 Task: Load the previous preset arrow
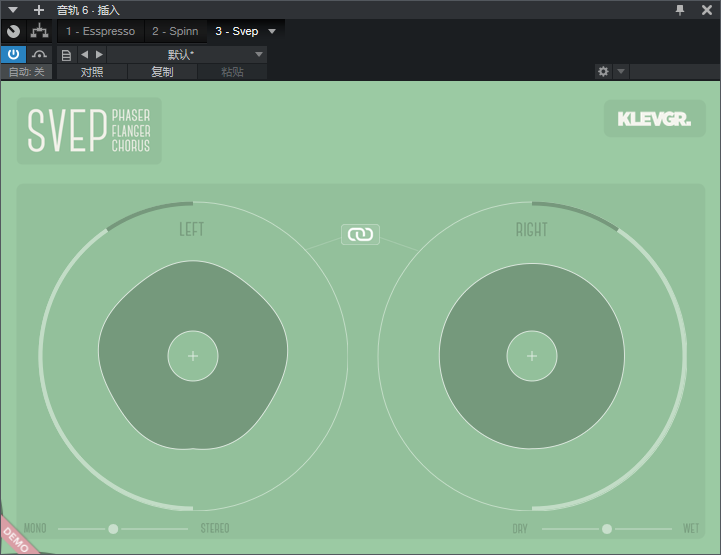tap(85, 55)
